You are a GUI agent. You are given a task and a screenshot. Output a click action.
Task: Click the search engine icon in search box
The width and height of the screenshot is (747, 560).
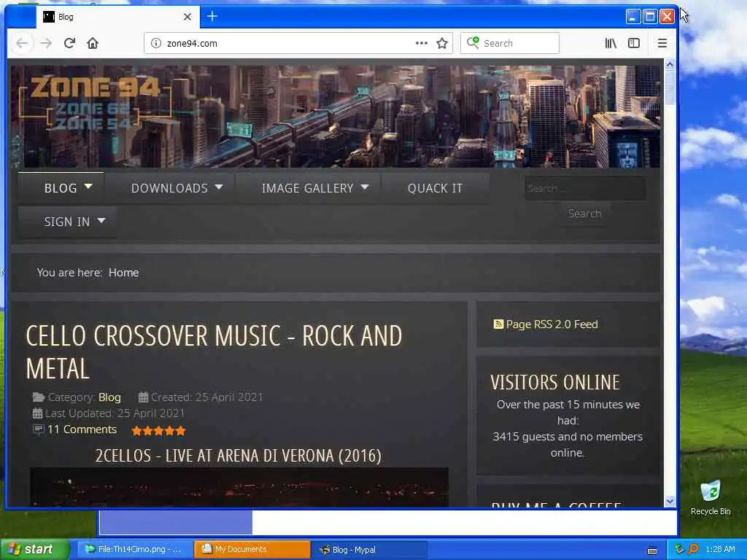pyautogui.click(x=473, y=43)
